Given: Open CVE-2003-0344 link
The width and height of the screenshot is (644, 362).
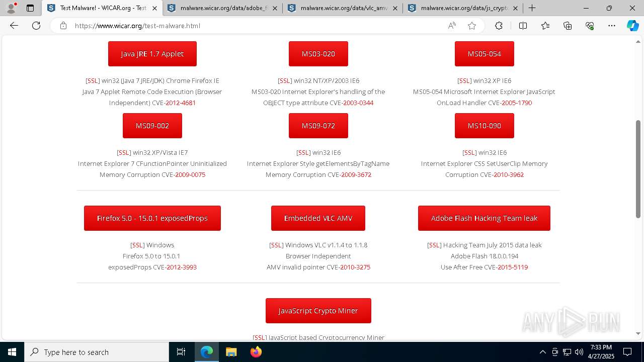Looking at the screenshot, I should click(x=358, y=103).
